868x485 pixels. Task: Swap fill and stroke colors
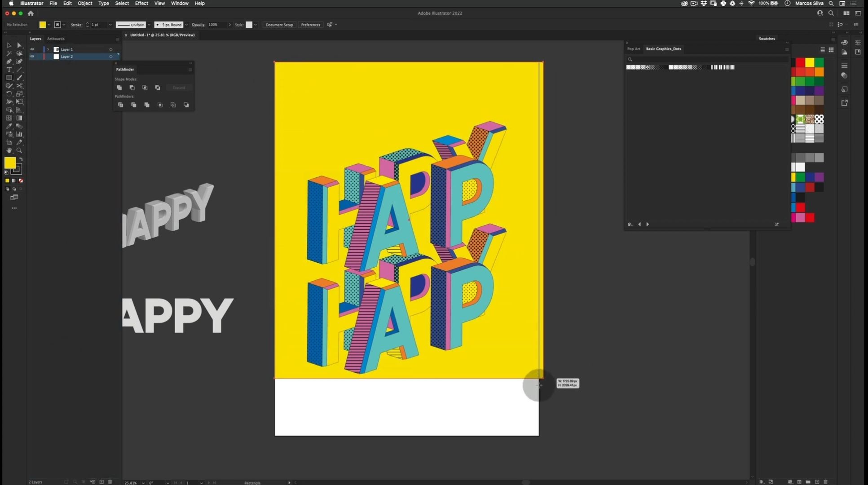point(21,159)
